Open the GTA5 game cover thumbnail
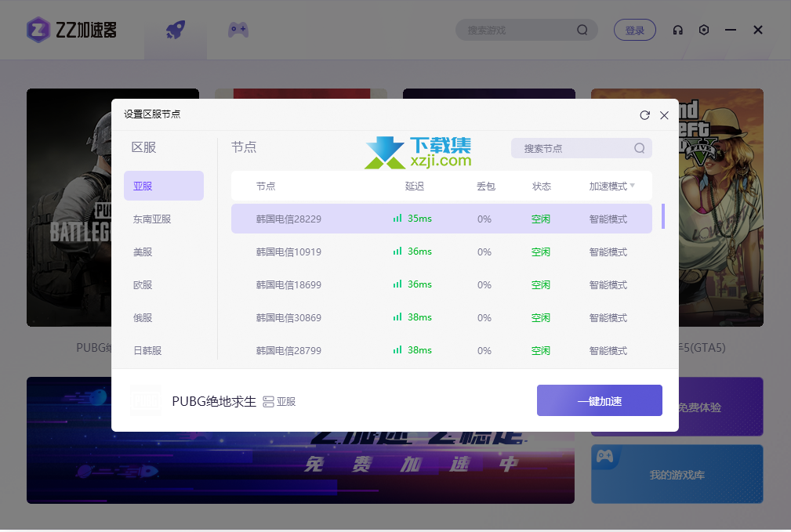 tap(721, 208)
